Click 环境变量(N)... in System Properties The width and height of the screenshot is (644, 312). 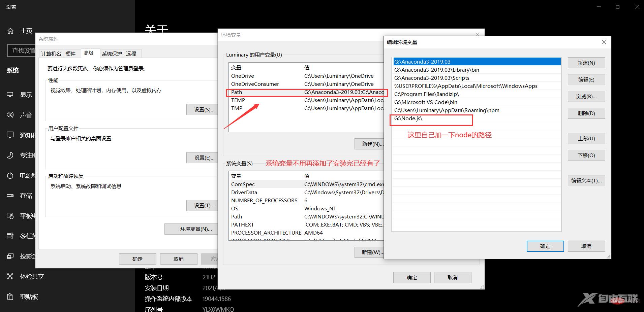tap(191, 229)
